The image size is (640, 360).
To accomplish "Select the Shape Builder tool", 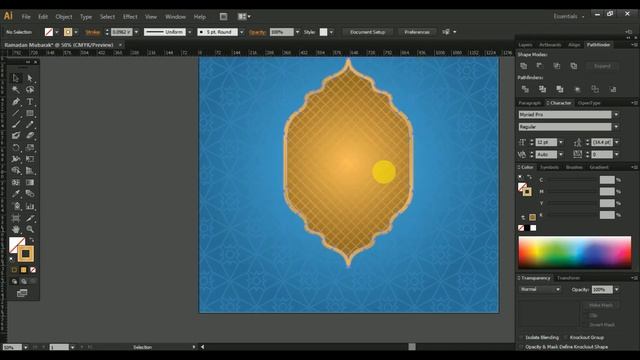I will (16, 171).
